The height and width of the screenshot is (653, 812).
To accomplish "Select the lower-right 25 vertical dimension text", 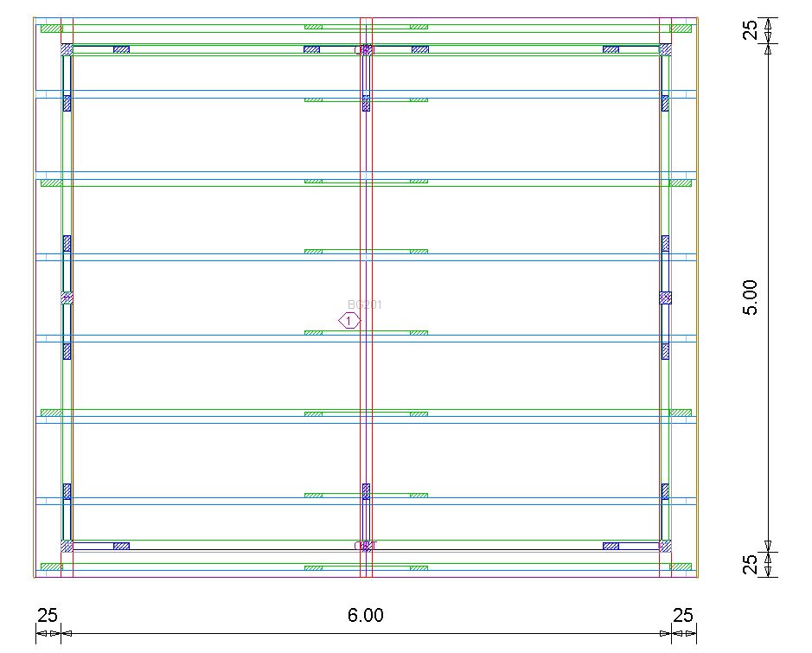I will (x=751, y=565).
